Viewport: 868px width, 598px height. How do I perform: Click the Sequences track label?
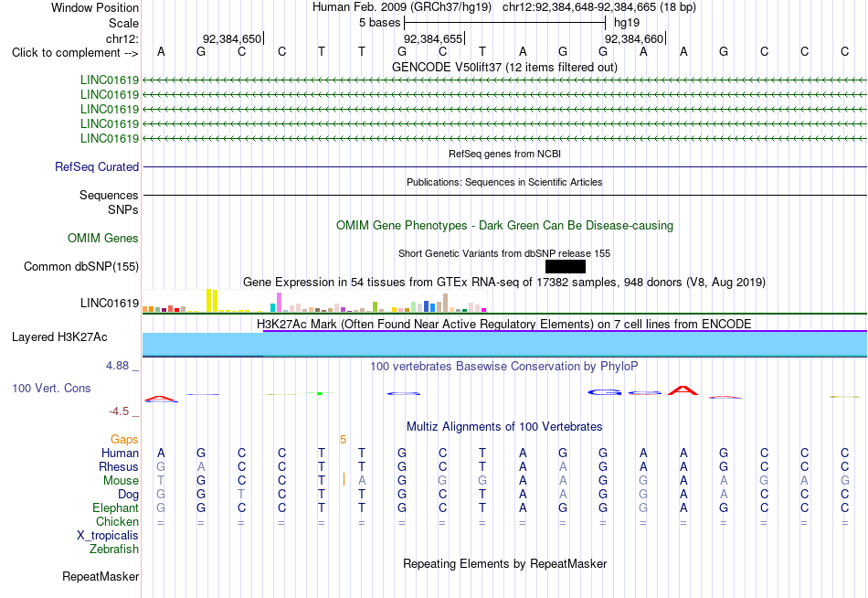(109, 195)
